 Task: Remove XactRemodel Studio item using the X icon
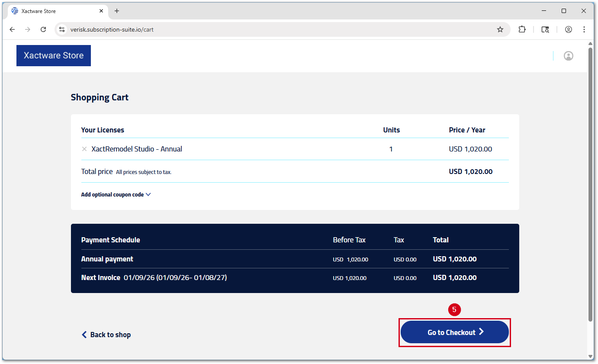click(84, 149)
